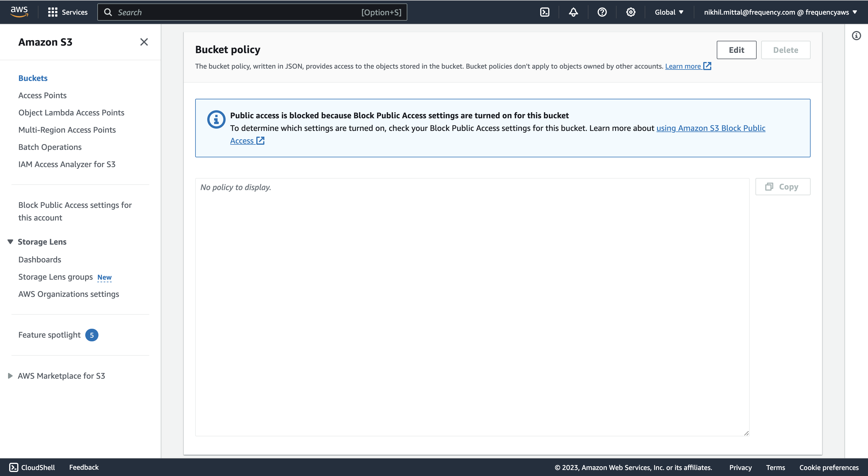
Task: Open AWS support help icon
Action: 601,12
